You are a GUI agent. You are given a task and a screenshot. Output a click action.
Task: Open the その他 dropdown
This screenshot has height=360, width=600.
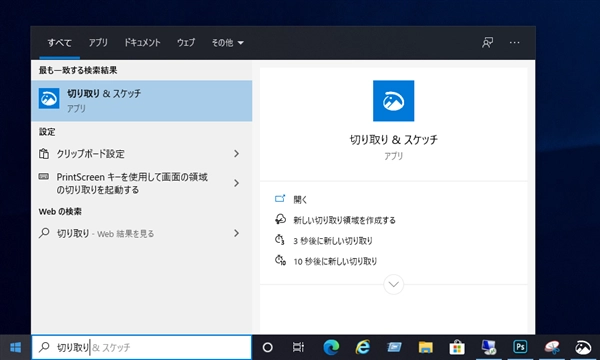pyautogui.click(x=228, y=42)
